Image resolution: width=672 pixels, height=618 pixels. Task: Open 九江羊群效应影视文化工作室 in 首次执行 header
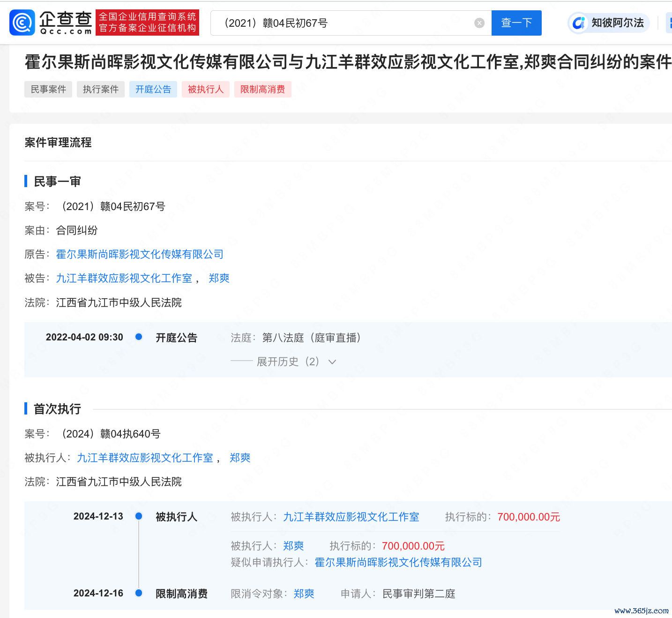(x=145, y=458)
